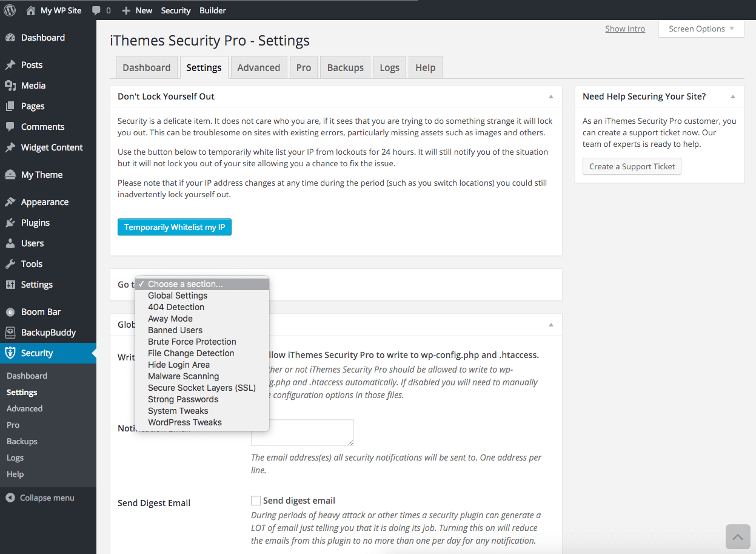Choose Brute Force Protection option
The image size is (756, 554).
click(x=202, y=342)
